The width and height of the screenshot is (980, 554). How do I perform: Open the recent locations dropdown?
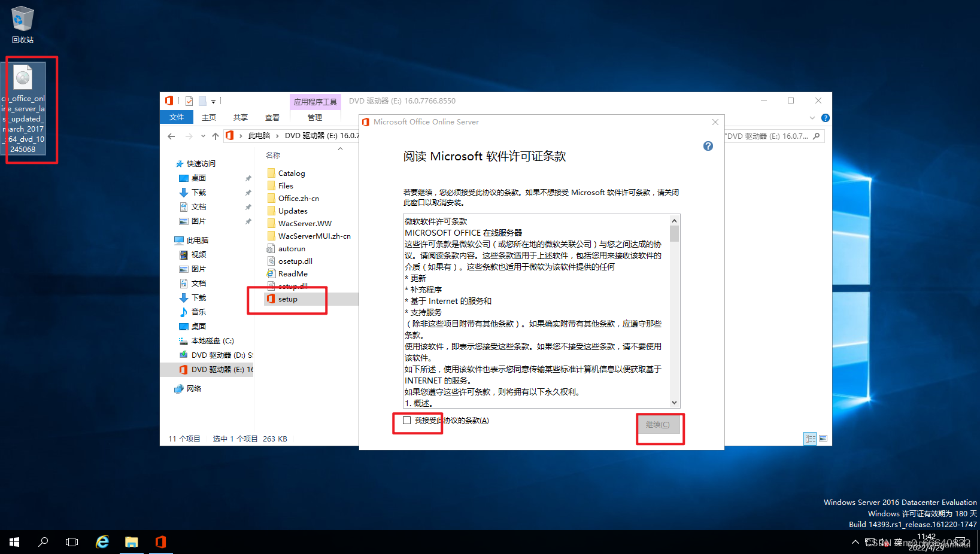pyautogui.click(x=203, y=136)
